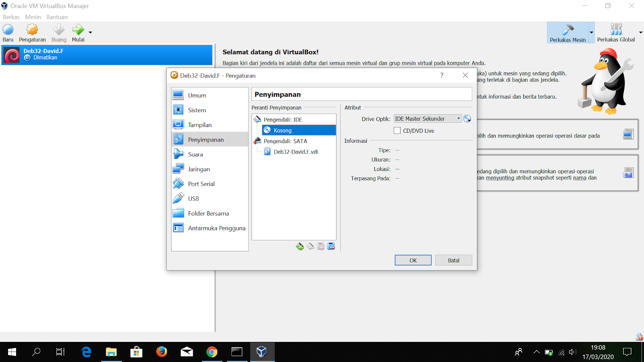
Task: Launch Google Chrome from the taskbar
Action: coord(212,352)
